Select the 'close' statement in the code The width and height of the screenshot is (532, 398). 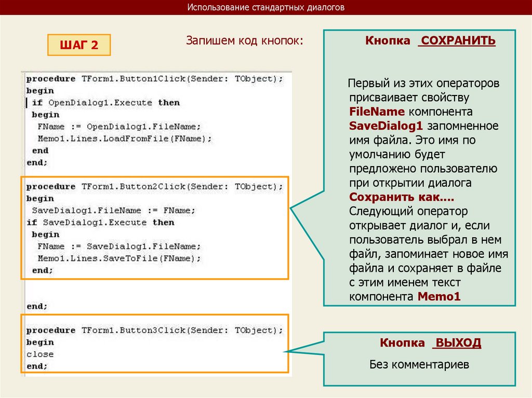point(40,354)
